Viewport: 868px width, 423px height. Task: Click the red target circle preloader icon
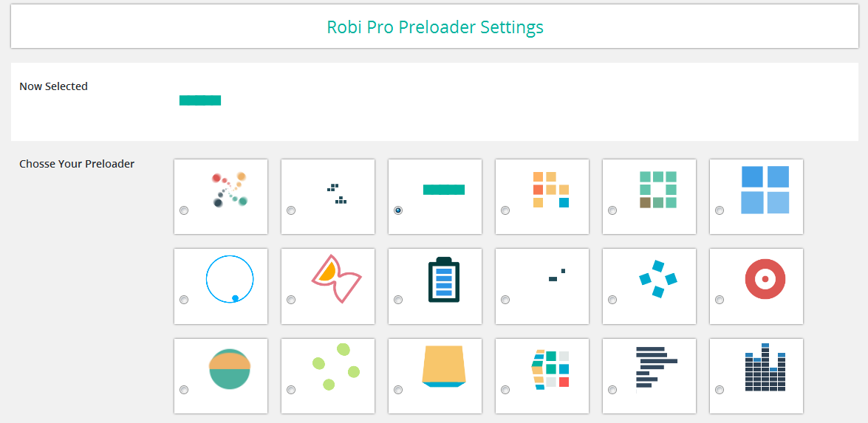click(765, 279)
